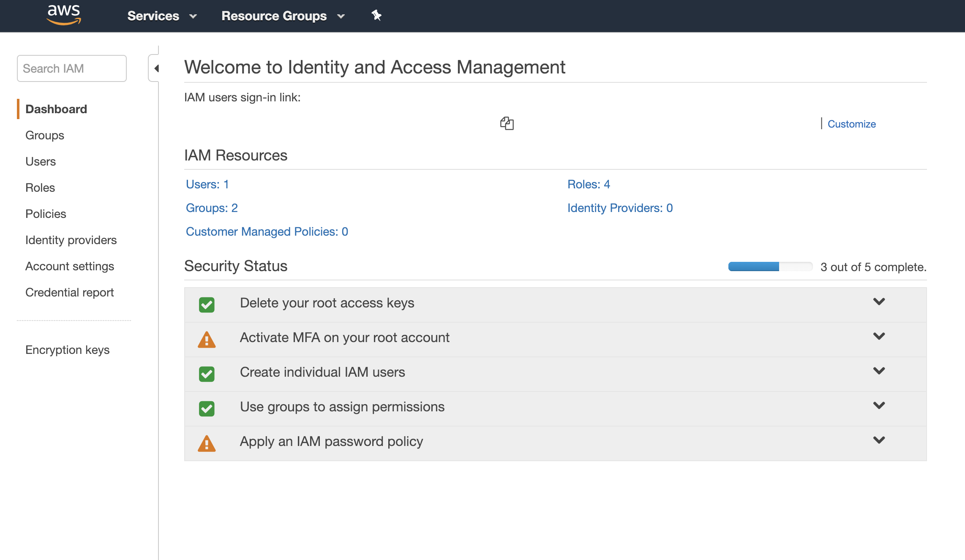Open Groups in the sidebar

[45, 135]
